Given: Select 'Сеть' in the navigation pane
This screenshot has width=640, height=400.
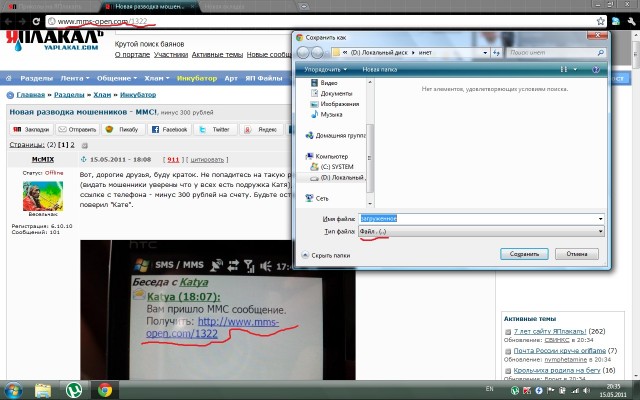Looking at the screenshot, I should [317, 198].
